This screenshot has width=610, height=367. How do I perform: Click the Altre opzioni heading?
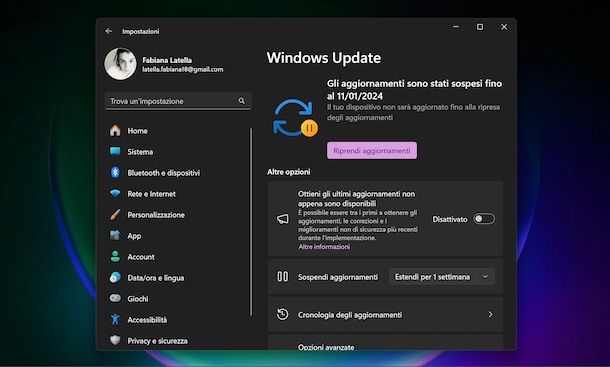click(x=289, y=172)
